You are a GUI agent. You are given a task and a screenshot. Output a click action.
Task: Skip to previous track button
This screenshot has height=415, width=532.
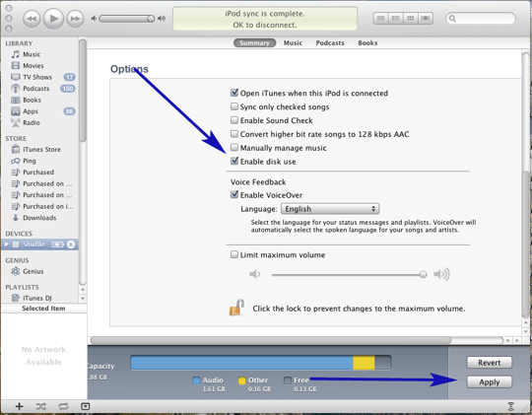click(x=32, y=19)
